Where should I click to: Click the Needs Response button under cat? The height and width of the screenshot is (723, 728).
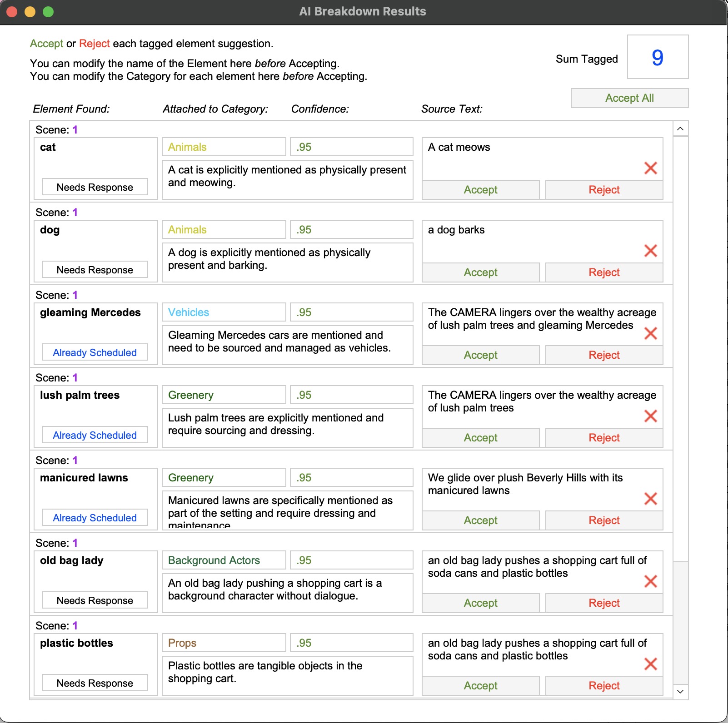coord(95,187)
